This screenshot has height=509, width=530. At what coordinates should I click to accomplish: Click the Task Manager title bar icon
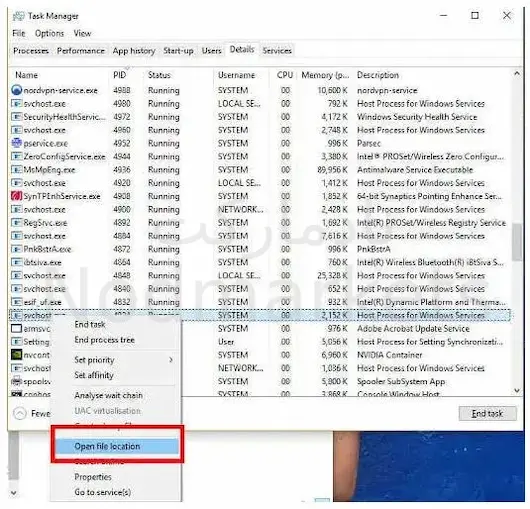(19, 16)
